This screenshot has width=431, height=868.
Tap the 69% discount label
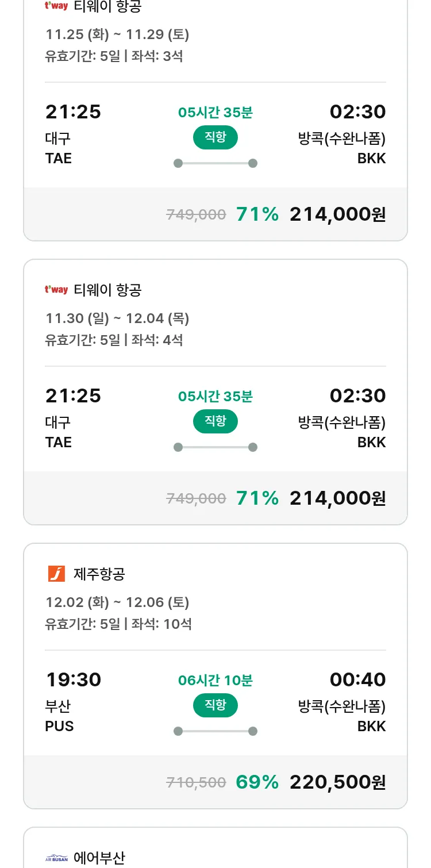[257, 782]
